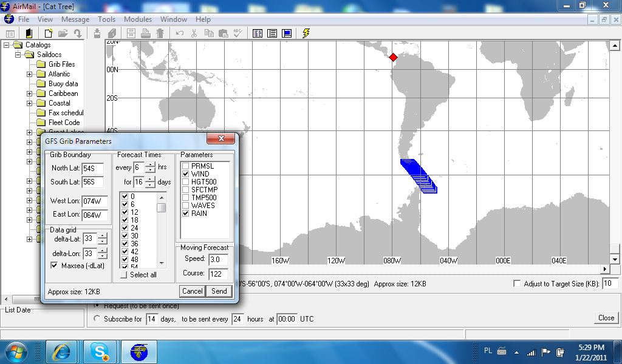Send the GFS Grib request
This screenshot has height=364, width=622.
tap(219, 291)
